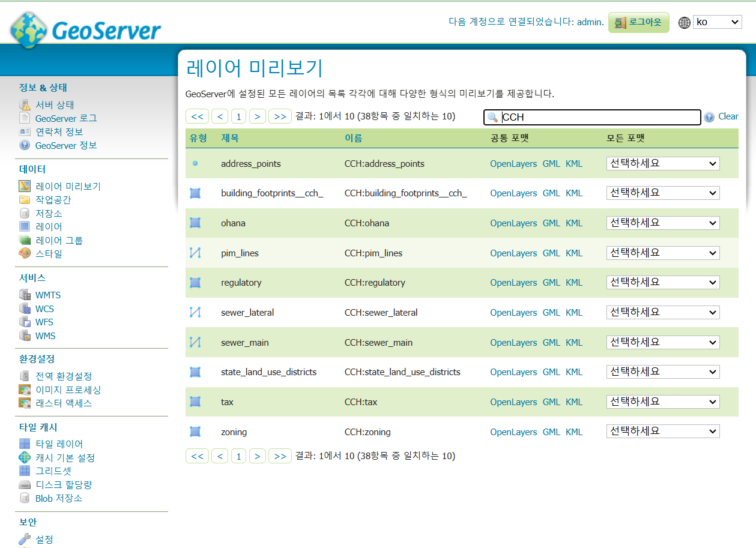This screenshot has width=756, height=548.
Task: Open 서버 상태 in the sidebar menu
Action: coord(55,105)
